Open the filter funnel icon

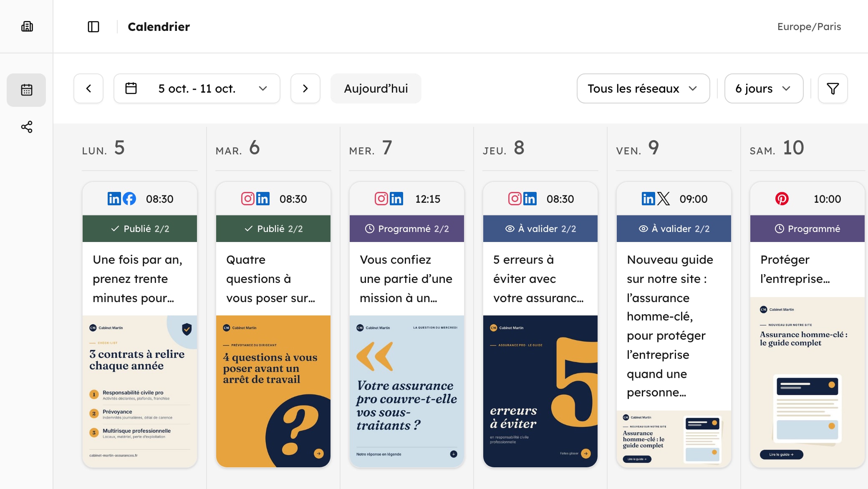point(833,88)
